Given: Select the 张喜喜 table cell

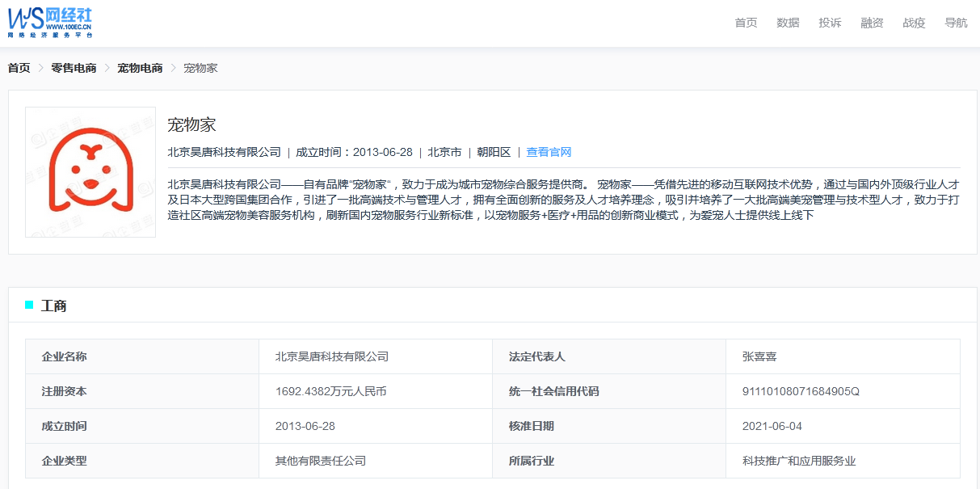Looking at the screenshot, I should [x=843, y=356].
